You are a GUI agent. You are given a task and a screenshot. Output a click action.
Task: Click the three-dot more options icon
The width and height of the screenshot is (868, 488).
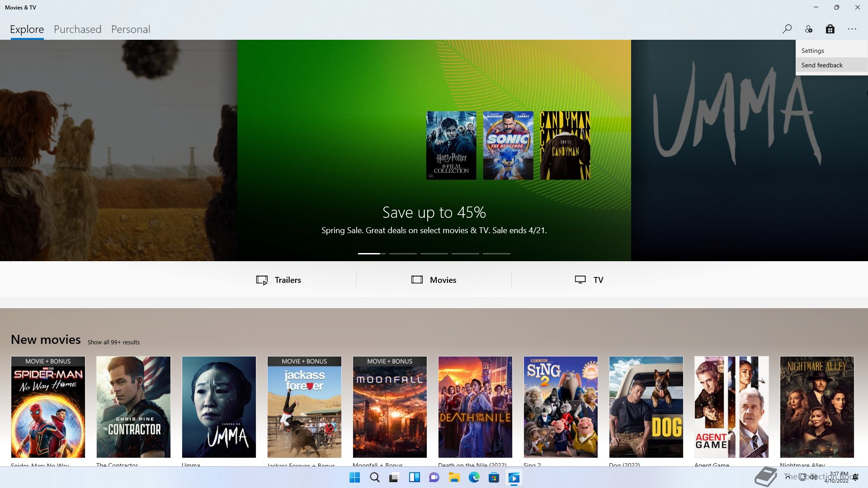tap(852, 29)
